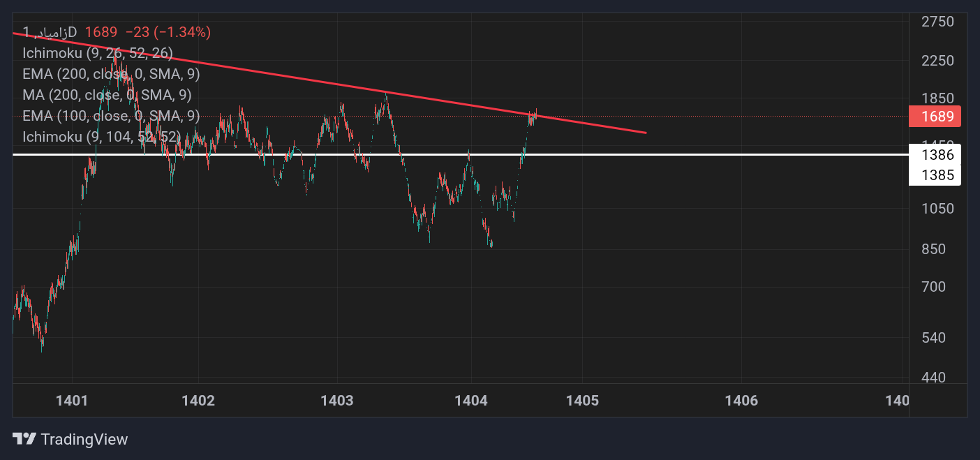Click the 1403 label on time axis
The width and height of the screenshot is (980, 460).
(337, 401)
